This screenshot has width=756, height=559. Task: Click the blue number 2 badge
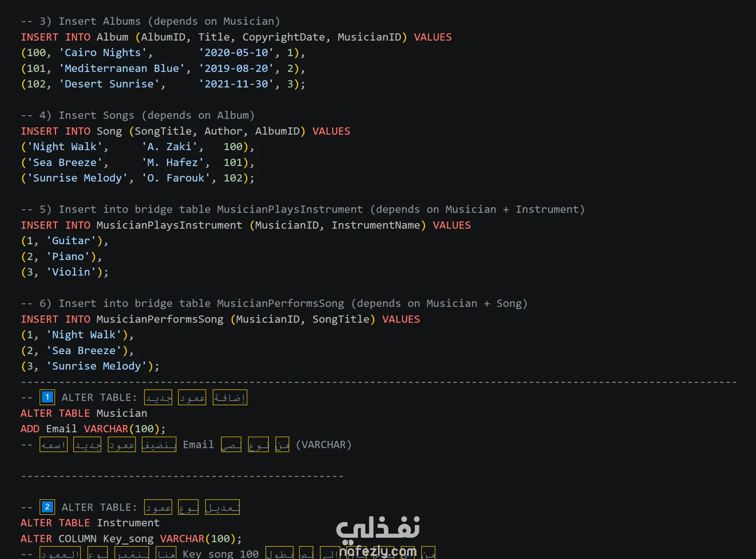point(47,507)
